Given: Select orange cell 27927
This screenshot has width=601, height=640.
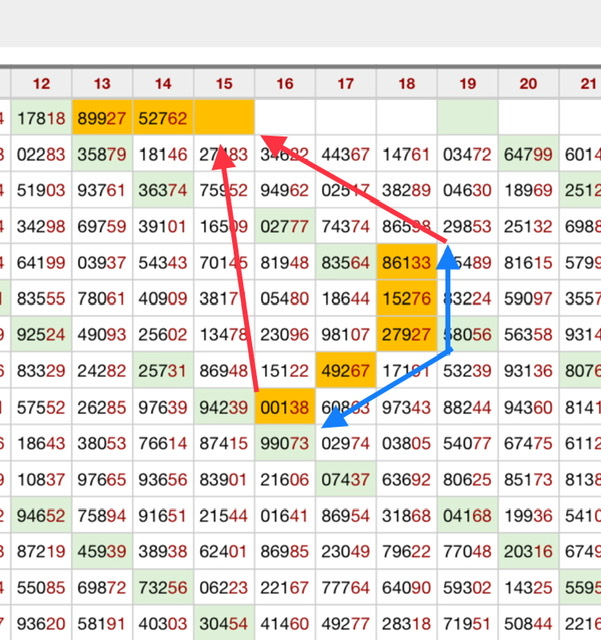Looking at the screenshot, I should pyautogui.click(x=407, y=334).
